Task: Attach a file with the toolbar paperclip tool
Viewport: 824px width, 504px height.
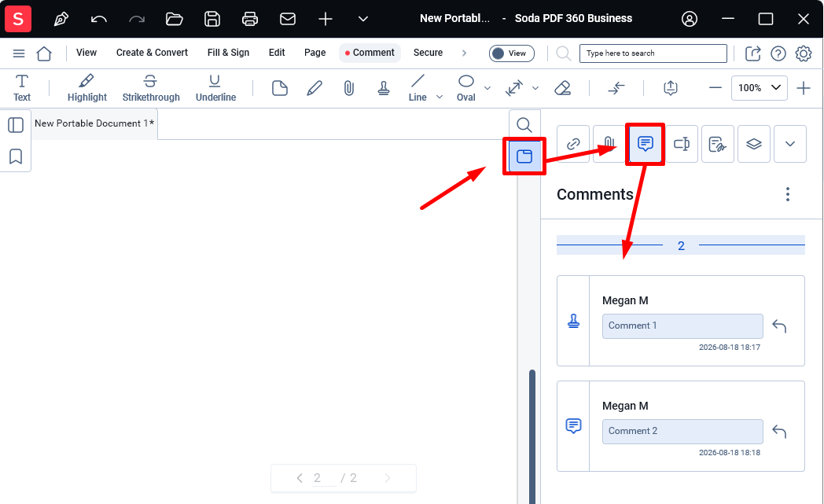Action: 349,88
